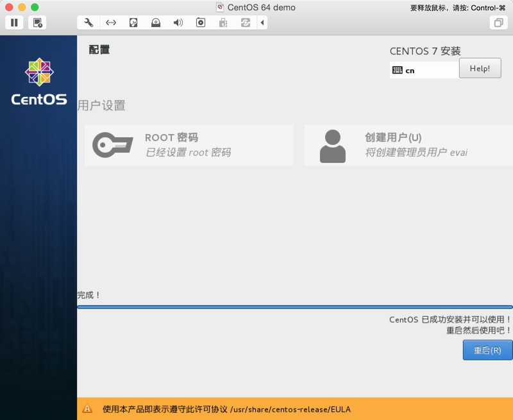Click the 重启(R) reboot button

487,350
